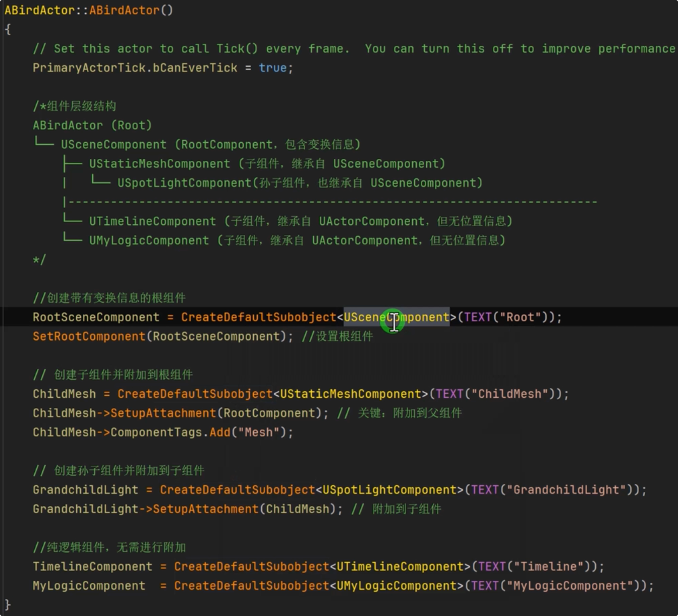Click SetupAttachment(ChildMesh) on GrandchildLight line
Viewport: 678px width, 616px height.
pyautogui.click(x=227, y=509)
